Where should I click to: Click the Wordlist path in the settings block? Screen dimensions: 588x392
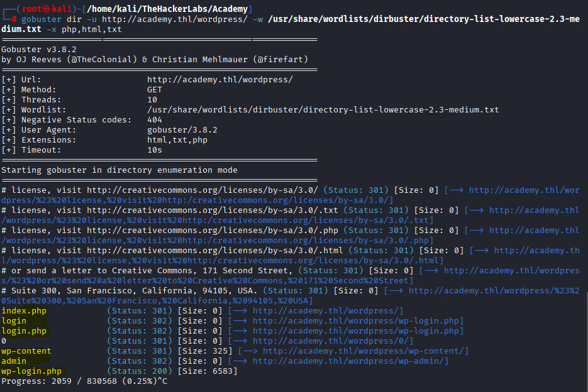[x=323, y=110]
